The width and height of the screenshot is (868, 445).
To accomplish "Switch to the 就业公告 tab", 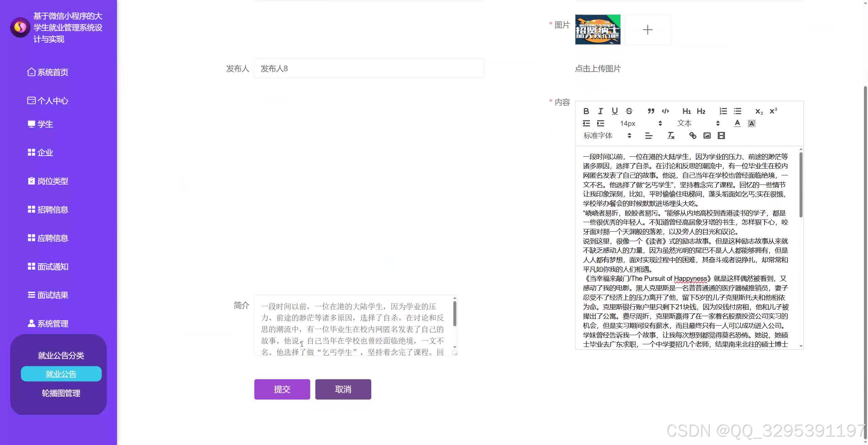I will tap(61, 373).
